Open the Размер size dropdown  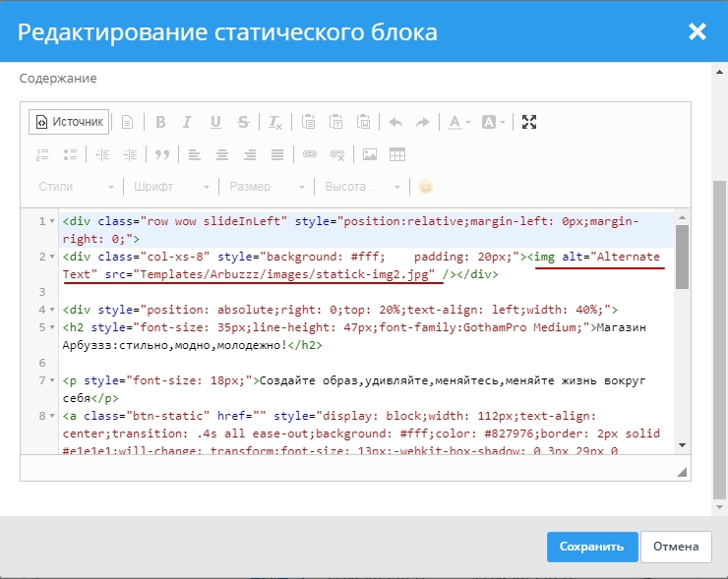coord(268,187)
